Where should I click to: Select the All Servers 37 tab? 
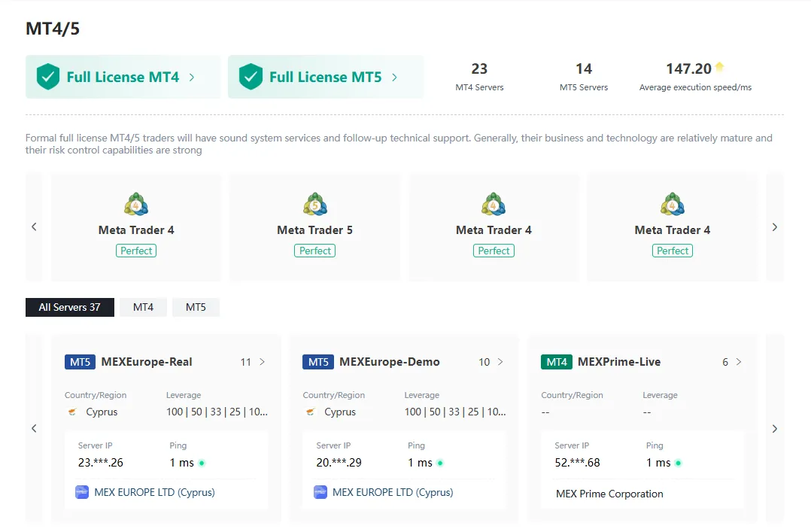click(70, 308)
